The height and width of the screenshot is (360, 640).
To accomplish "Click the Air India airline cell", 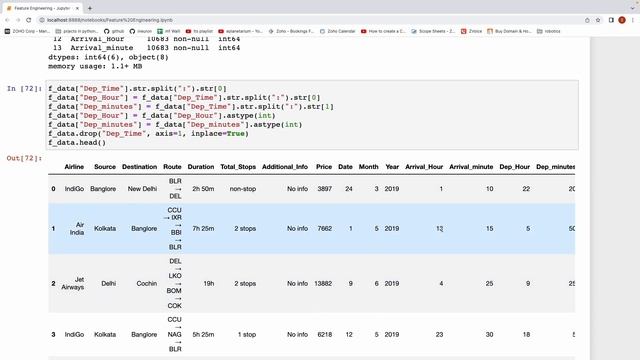I will pyautogui.click(x=77, y=229).
